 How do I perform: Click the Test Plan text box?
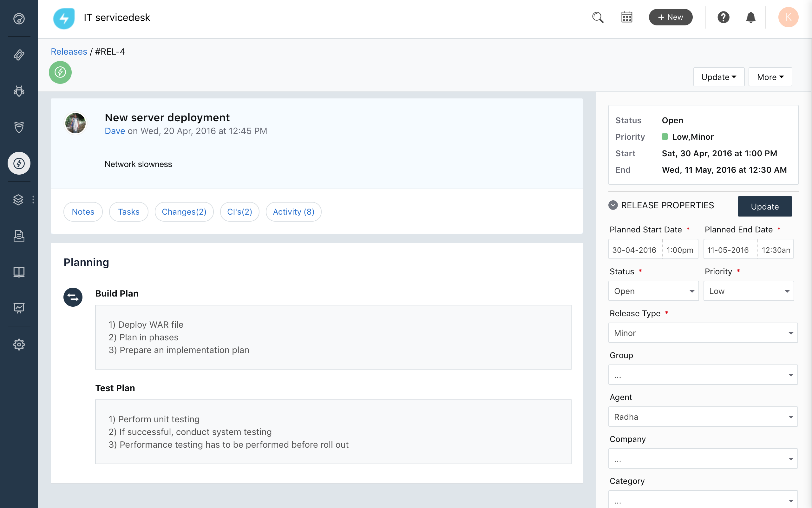click(333, 432)
